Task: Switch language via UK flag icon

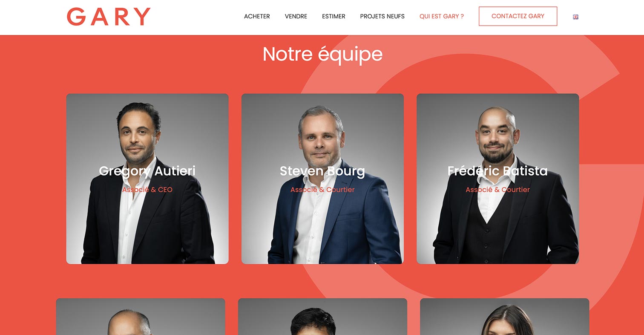Action: click(575, 17)
